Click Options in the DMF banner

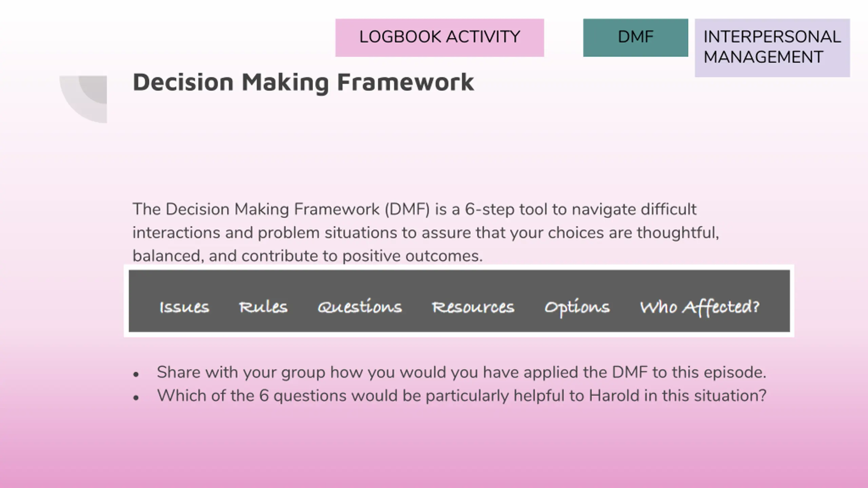pos(577,308)
